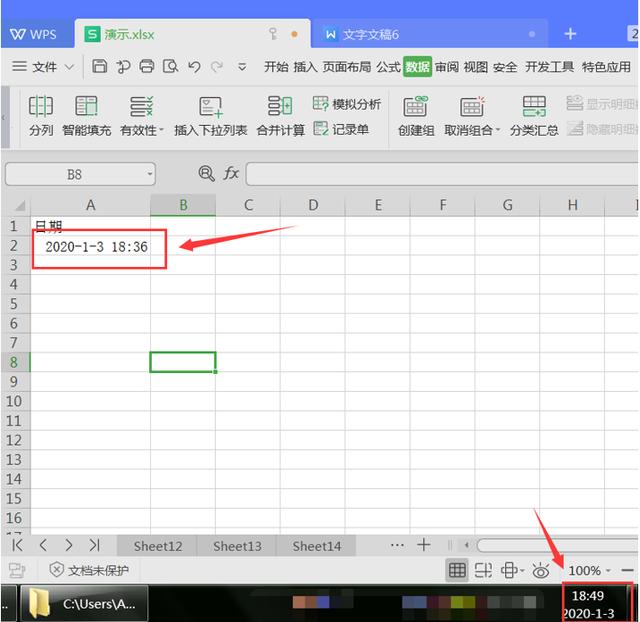Click the 创建组 group tool

click(x=416, y=116)
